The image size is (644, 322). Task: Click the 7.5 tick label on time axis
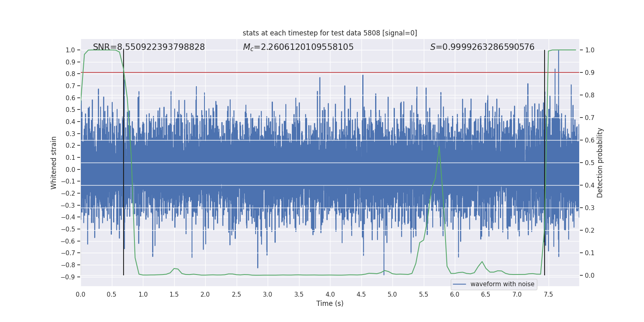pos(548,294)
